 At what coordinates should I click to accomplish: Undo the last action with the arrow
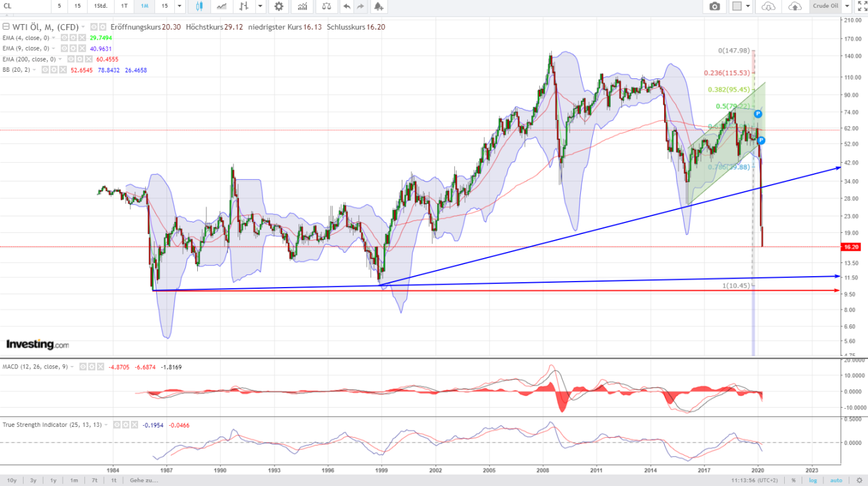(x=346, y=6)
